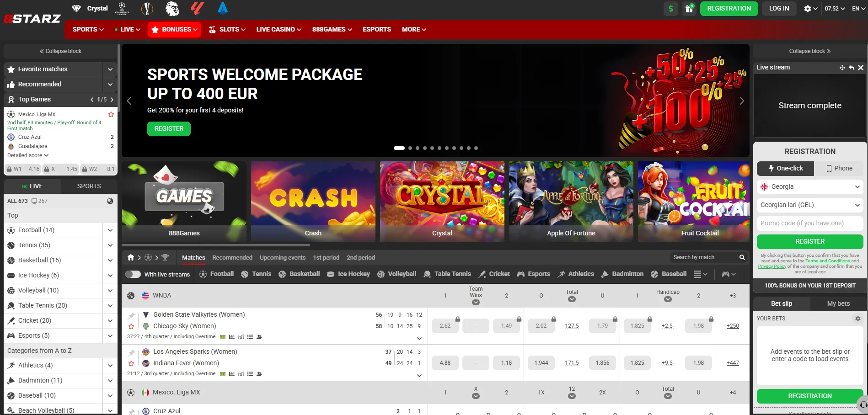868x415 pixels.
Task: Open statistics chart for Valkyries match
Action: tap(232, 337)
